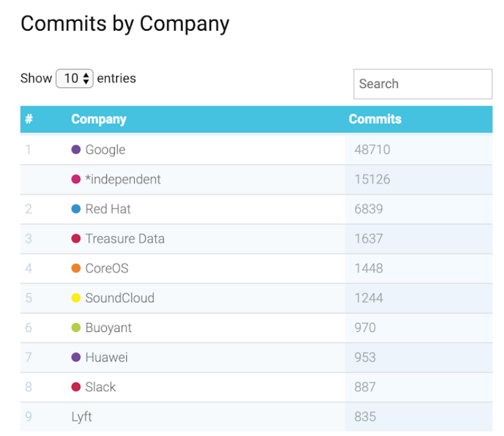
Task: Click the Red Hat company name
Action: [108, 209]
